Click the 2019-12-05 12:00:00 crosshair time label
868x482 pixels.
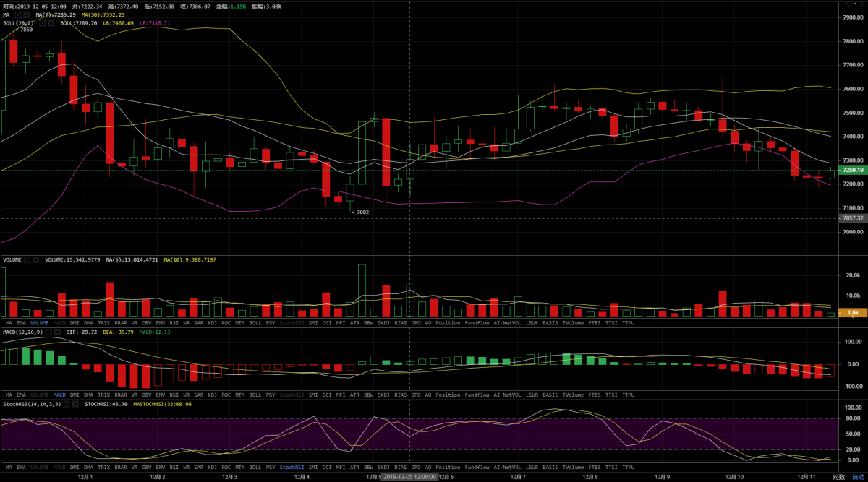tap(409, 477)
